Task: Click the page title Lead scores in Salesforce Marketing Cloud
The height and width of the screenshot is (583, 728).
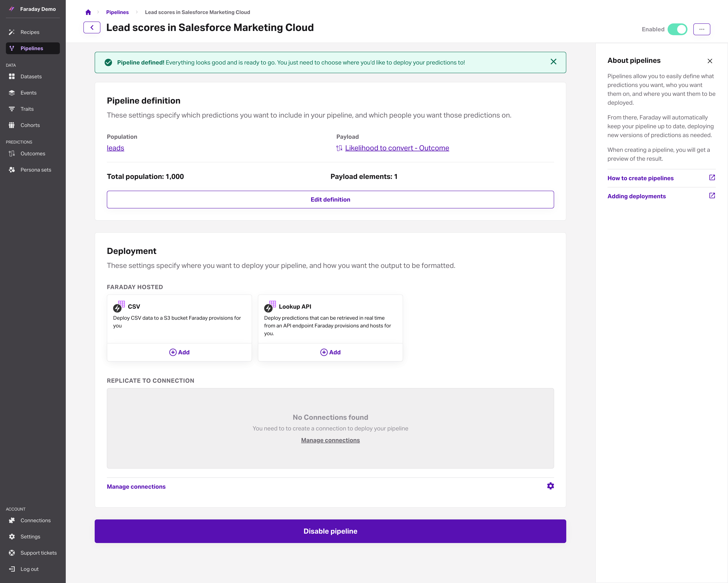Action: pos(210,27)
